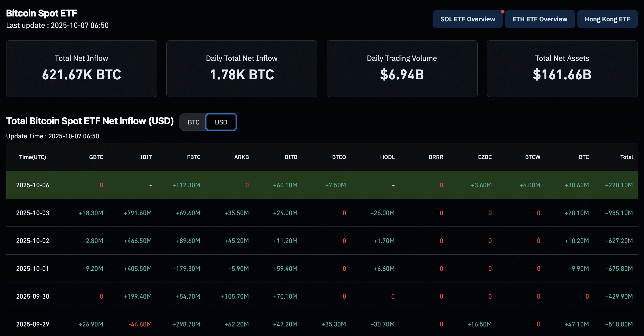Click the +35.30M BTCO value
The image size is (644, 336).
click(x=334, y=324)
